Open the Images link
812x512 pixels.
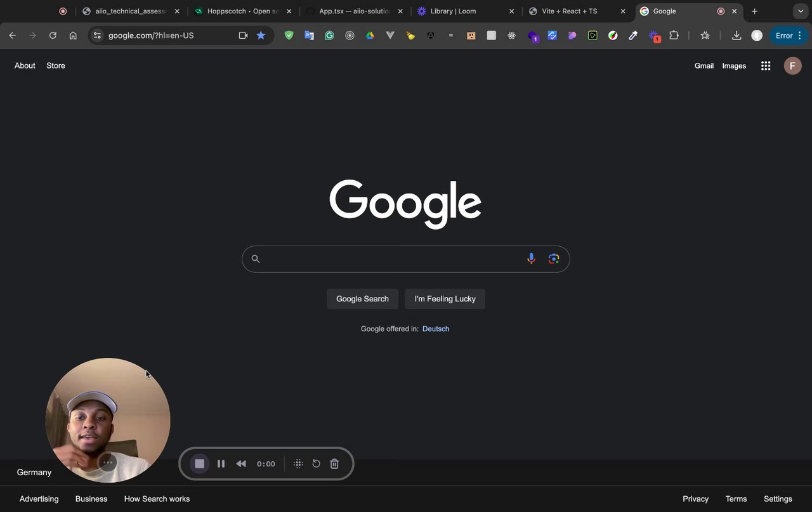[734, 65]
